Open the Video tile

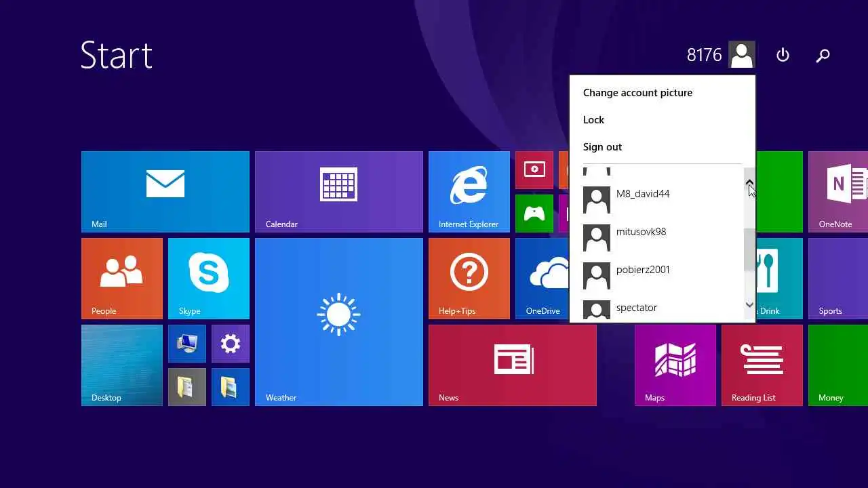point(534,170)
